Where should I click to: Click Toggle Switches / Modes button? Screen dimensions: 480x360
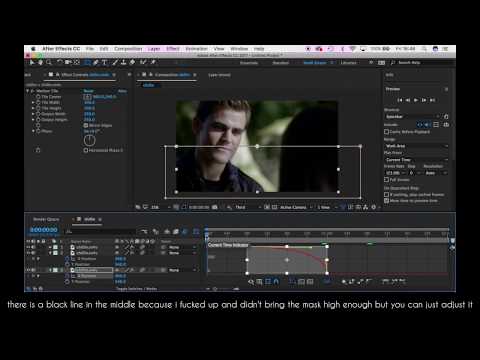tap(137, 289)
